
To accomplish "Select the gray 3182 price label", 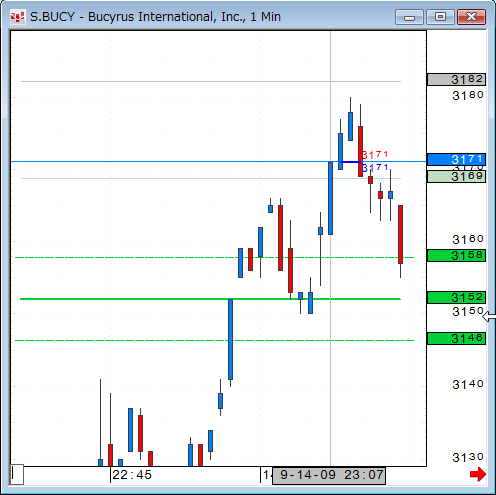I will pyautogui.click(x=456, y=79).
